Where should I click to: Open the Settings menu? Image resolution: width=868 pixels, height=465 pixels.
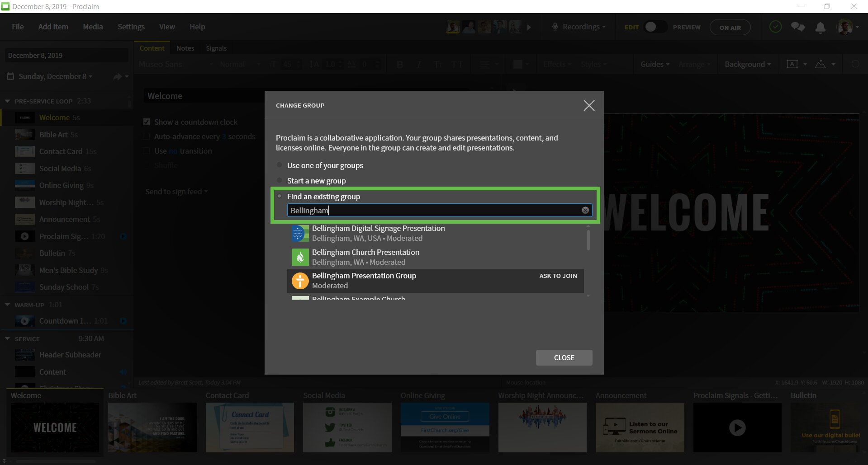point(131,27)
